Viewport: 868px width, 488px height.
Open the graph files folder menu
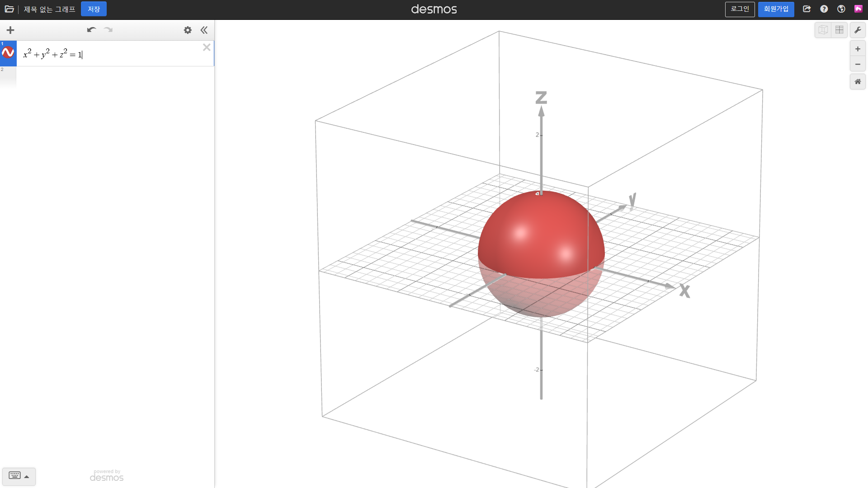point(9,9)
